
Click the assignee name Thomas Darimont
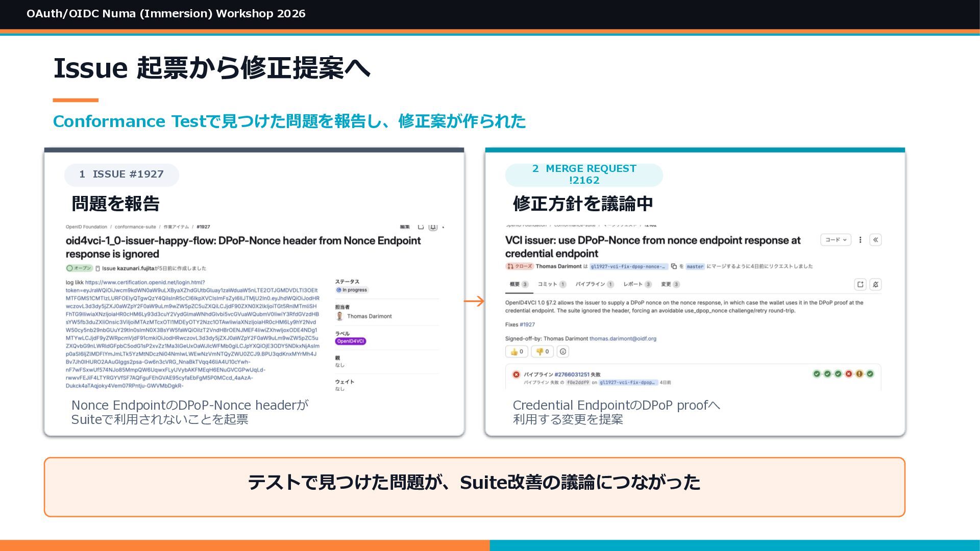click(x=370, y=316)
